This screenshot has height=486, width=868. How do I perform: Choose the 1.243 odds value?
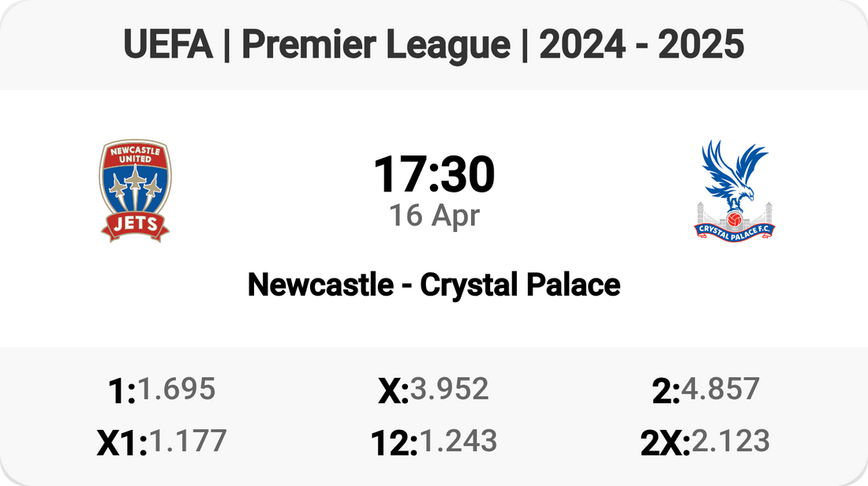click(x=458, y=441)
